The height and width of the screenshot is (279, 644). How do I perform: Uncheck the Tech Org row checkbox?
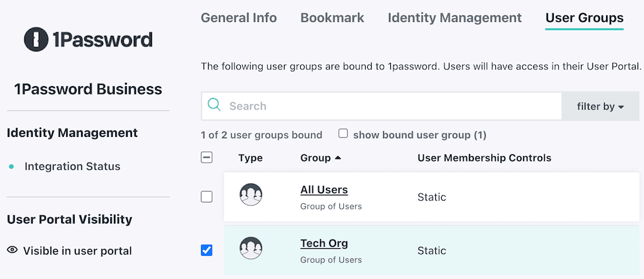tap(207, 250)
